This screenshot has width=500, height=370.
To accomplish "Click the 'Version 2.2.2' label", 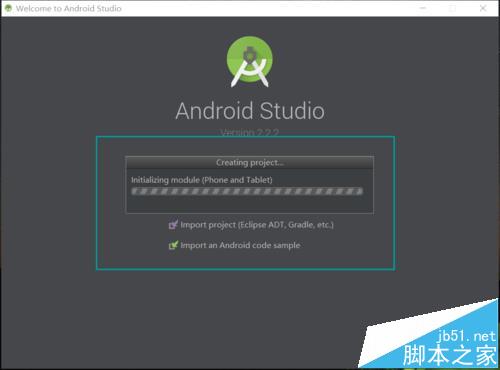I will [x=250, y=132].
